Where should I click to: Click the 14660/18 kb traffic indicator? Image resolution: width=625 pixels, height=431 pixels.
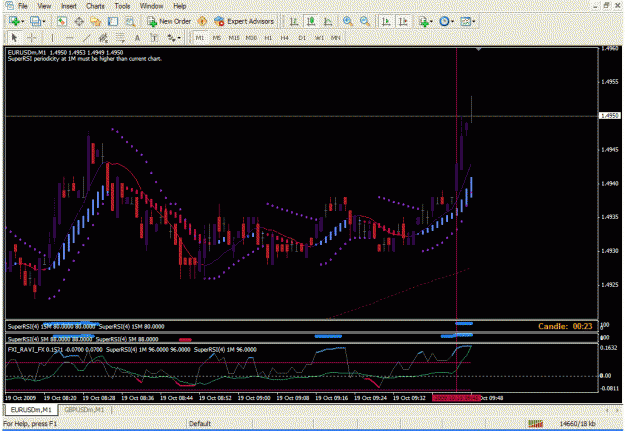point(577,423)
